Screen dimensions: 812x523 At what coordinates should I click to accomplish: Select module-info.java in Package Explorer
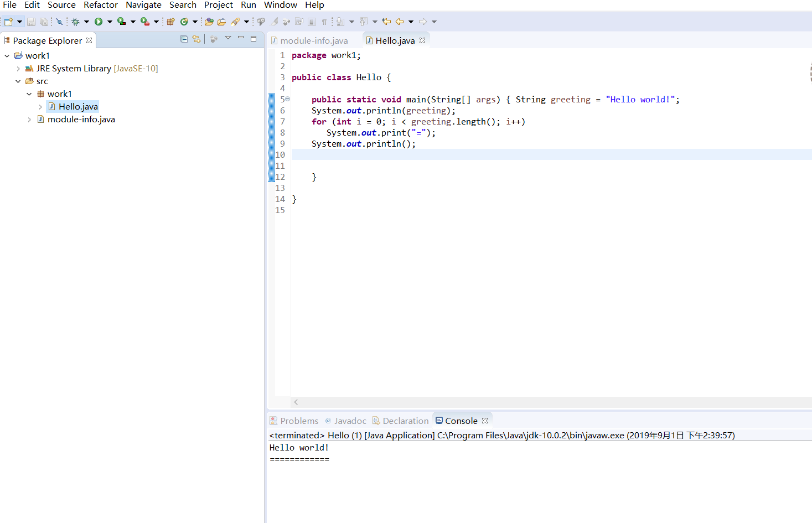[x=81, y=120]
